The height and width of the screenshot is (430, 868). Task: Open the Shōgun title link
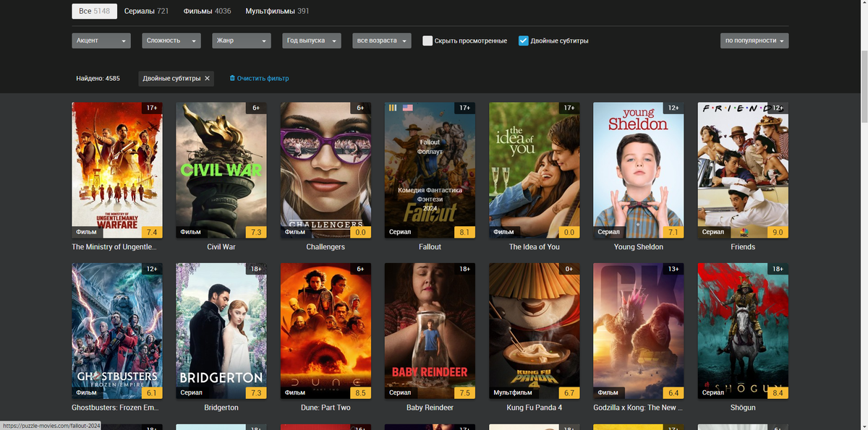click(x=743, y=408)
